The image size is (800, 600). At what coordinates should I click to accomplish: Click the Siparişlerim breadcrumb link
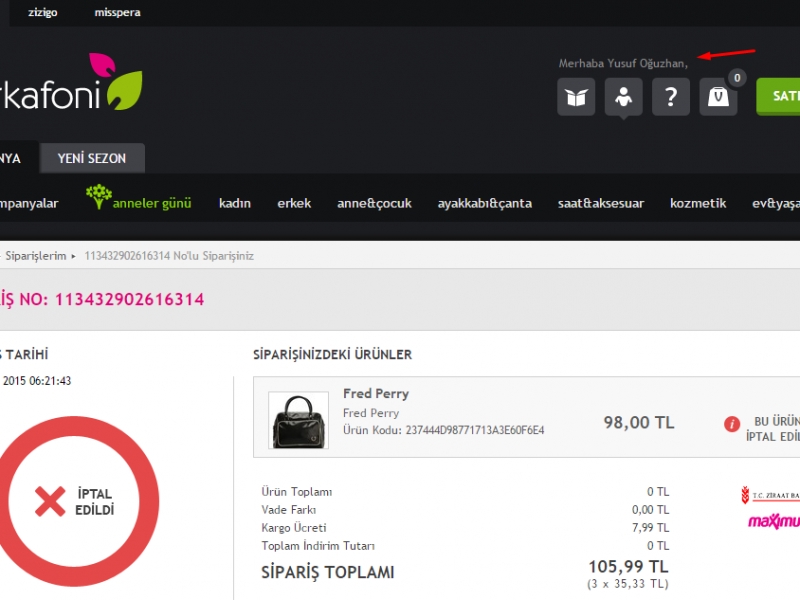36,256
